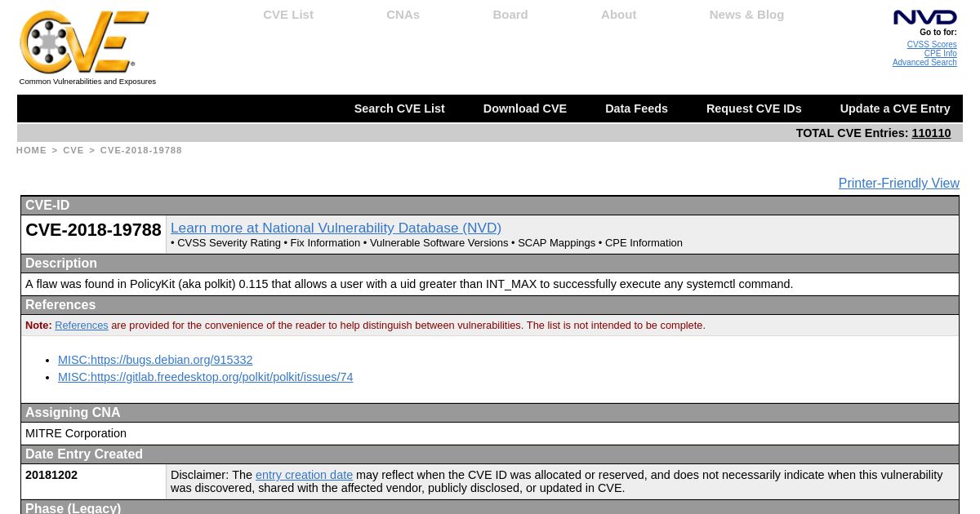Screen dimensions: 980x514
Task: Click the Assigning CNA header
Action: tap(490, 413)
